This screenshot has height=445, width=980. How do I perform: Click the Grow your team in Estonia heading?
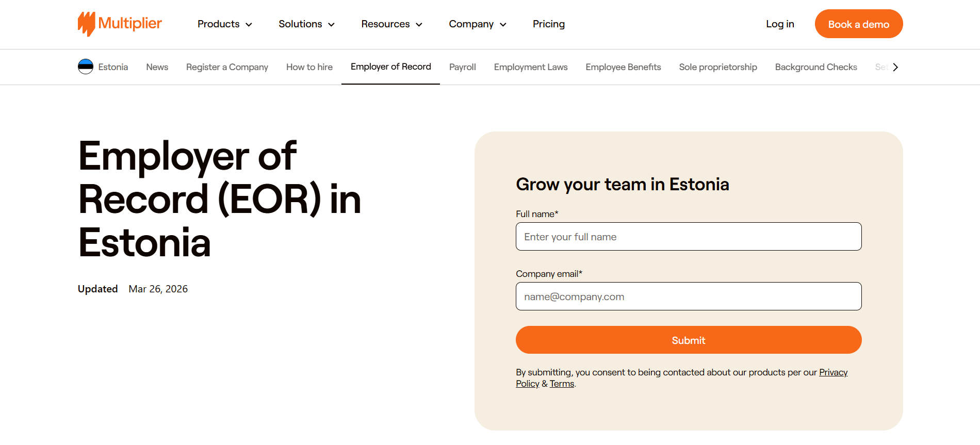pos(623,184)
